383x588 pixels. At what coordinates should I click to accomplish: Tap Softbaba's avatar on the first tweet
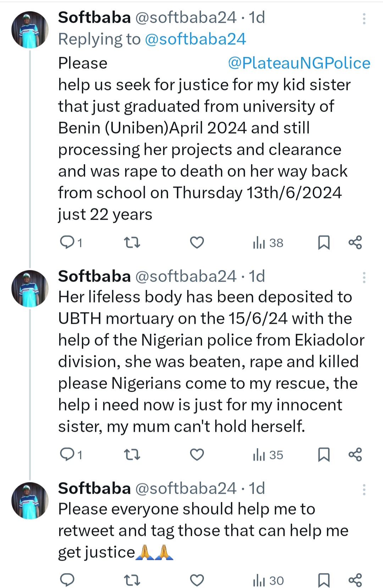[x=30, y=30]
